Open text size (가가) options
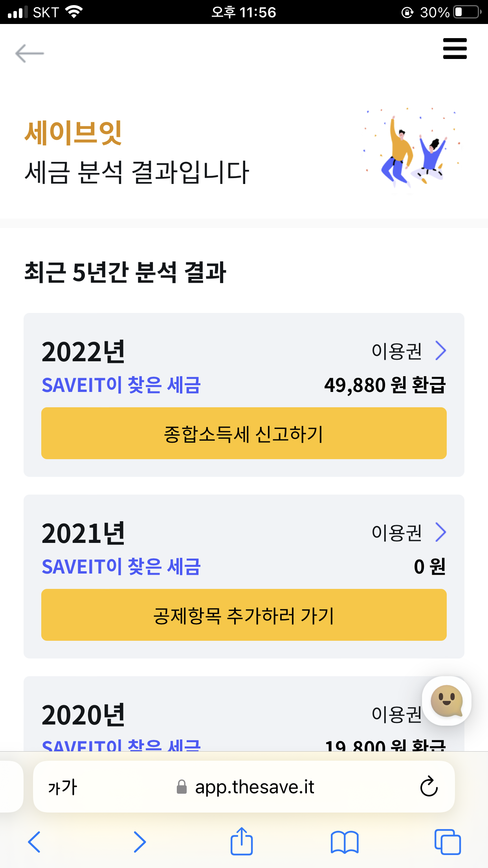488x868 pixels. click(x=62, y=787)
